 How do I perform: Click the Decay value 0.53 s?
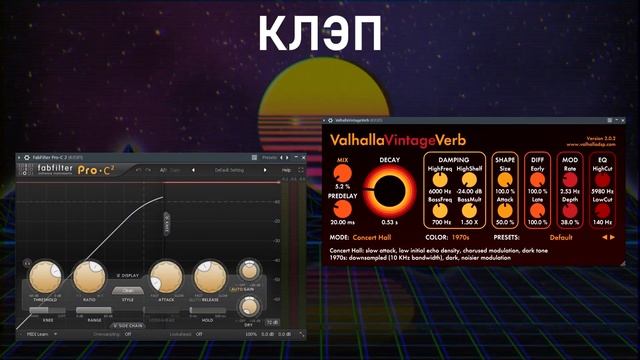[x=389, y=222]
